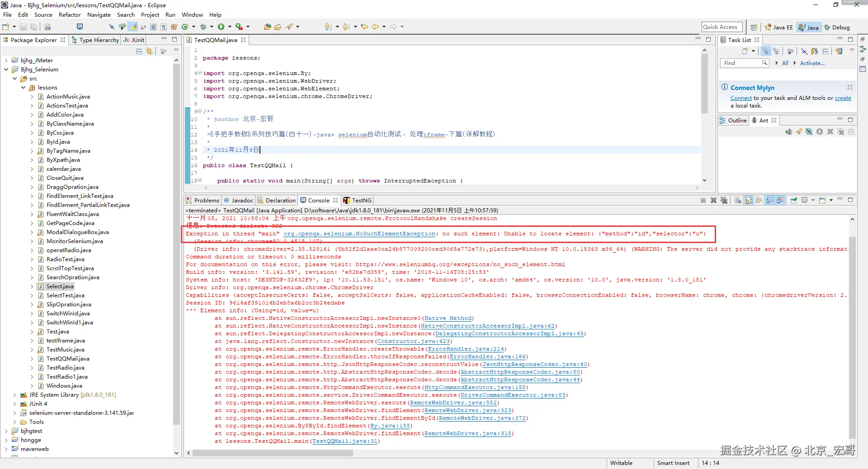Screen dimensions: 868x469
Task: Click Add Buildfiles icon in Ant view
Action: click(788, 132)
